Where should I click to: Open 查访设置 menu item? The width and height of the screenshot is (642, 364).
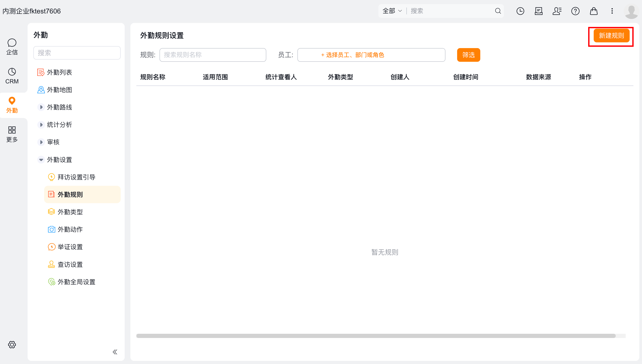tap(82, 264)
